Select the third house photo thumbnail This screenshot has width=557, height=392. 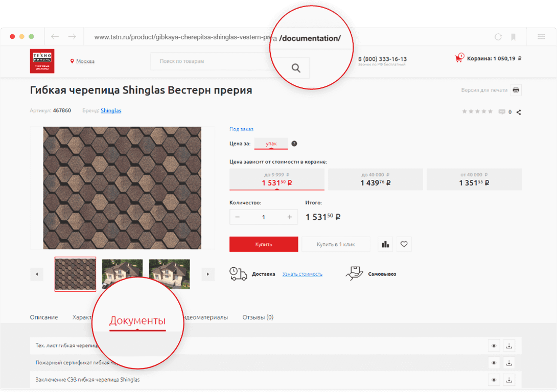pyautogui.click(x=170, y=274)
